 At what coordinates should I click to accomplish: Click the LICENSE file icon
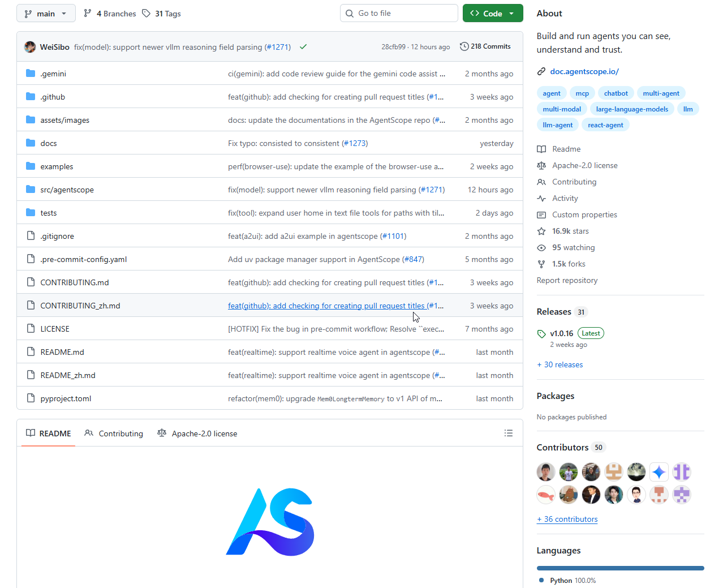click(x=31, y=329)
